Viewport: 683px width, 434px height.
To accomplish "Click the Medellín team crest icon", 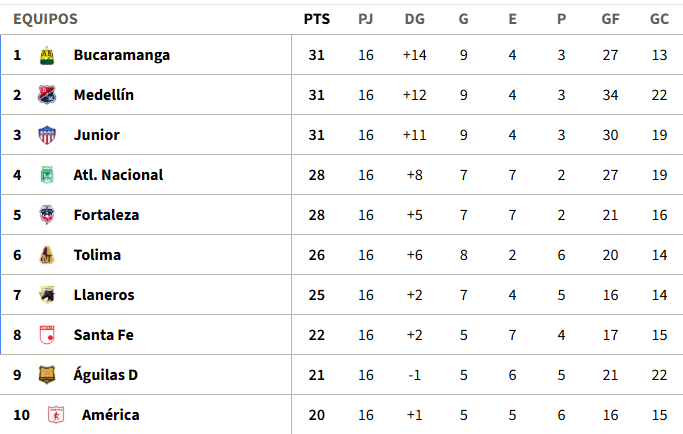I will click(46, 95).
